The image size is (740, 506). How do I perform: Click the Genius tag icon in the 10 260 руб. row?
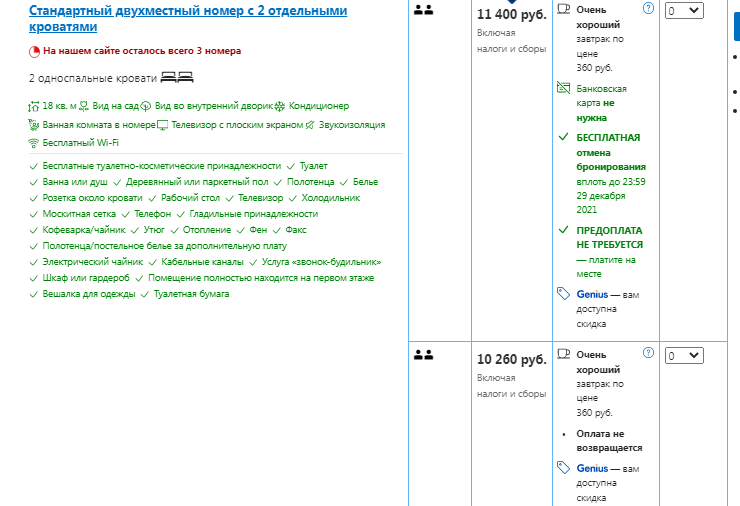(x=563, y=468)
